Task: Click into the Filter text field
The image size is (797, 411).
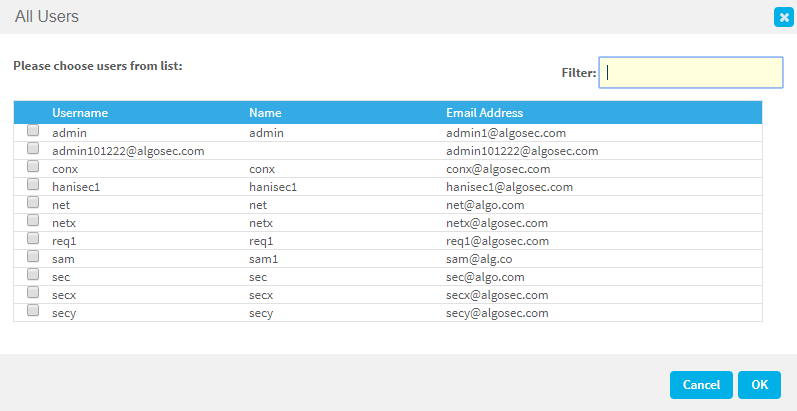Action: coord(690,72)
